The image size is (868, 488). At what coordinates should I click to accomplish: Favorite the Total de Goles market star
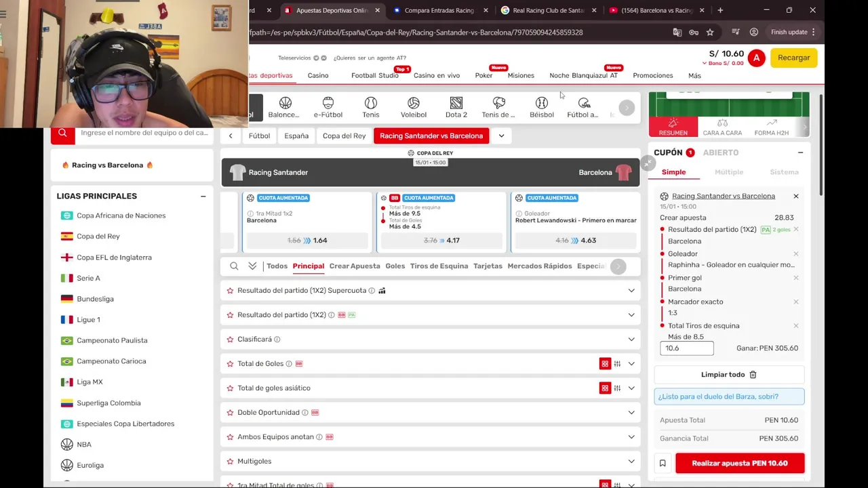[230, 364]
